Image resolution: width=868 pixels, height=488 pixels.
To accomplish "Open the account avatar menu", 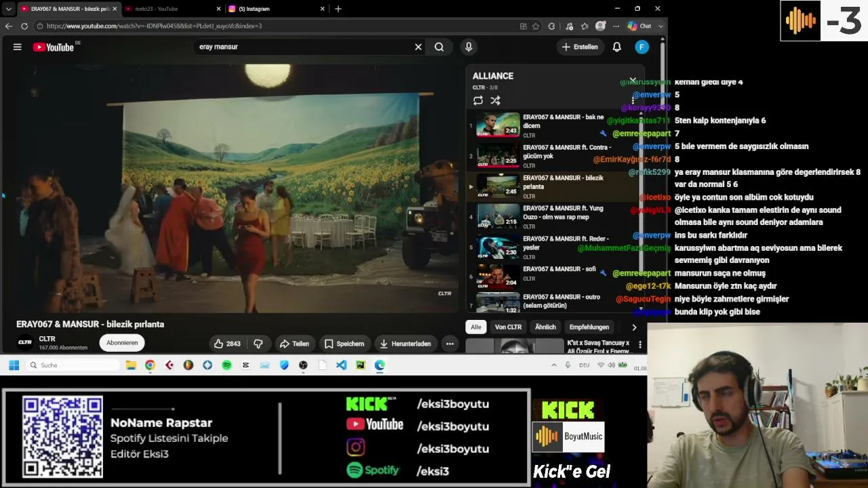I will pos(642,47).
